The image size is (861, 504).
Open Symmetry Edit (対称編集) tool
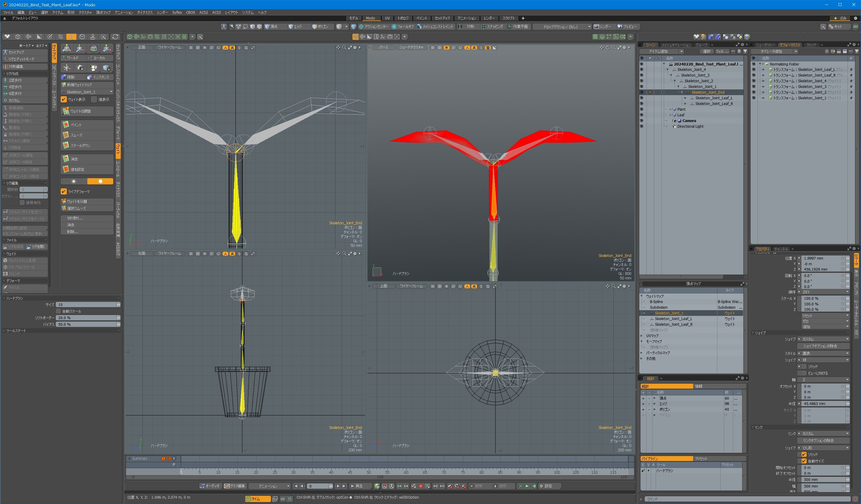[x=25, y=67]
